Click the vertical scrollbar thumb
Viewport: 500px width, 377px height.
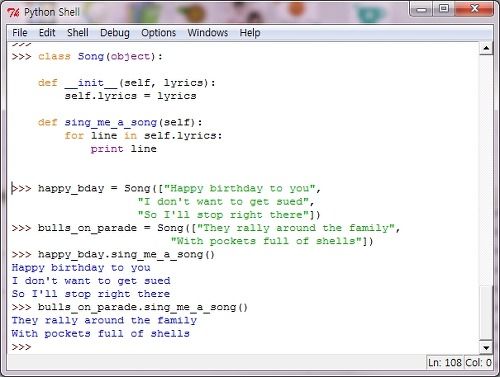point(486,312)
